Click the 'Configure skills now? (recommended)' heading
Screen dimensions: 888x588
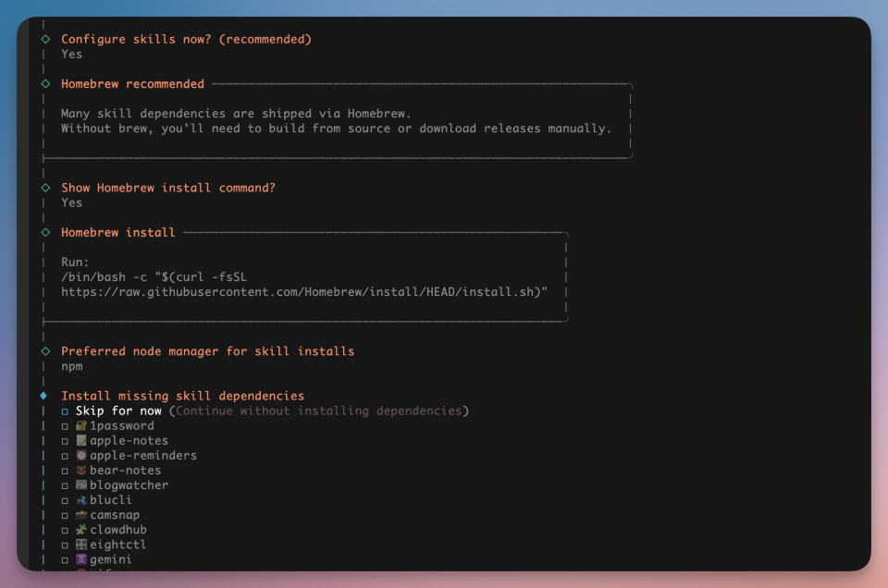click(x=186, y=39)
